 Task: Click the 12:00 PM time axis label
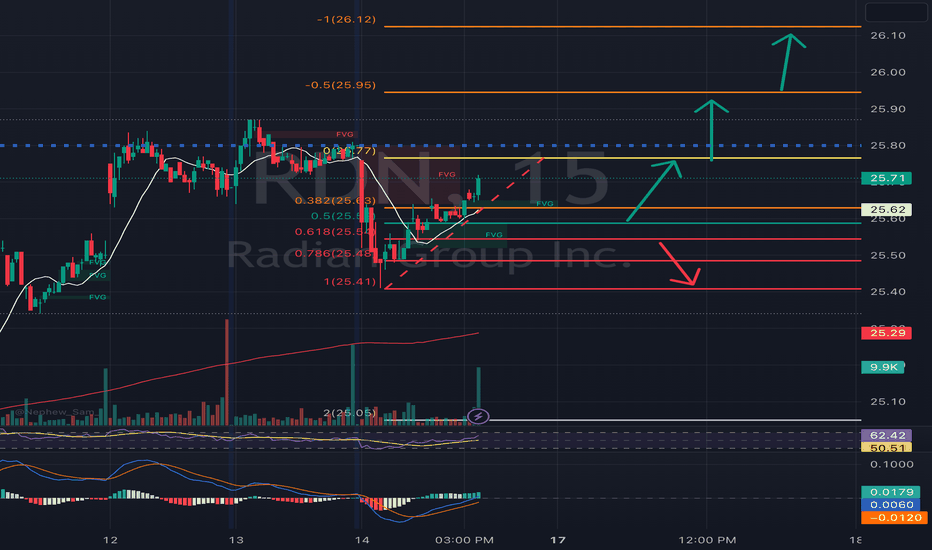click(x=707, y=540)
